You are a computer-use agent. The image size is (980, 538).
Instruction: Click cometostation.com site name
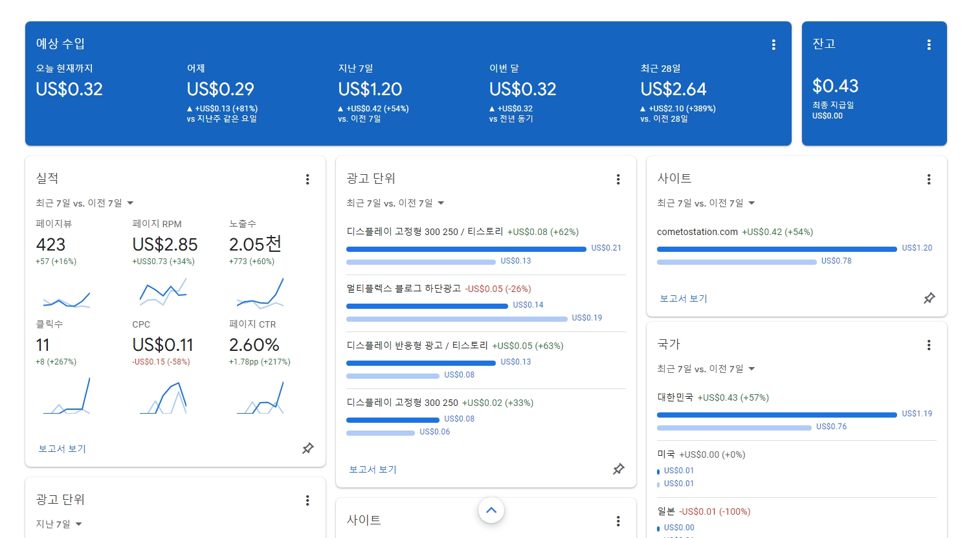point(697,232)
